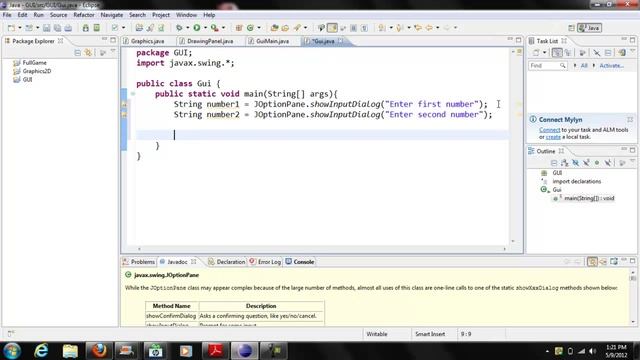Click the Javadoc panel vertical scrollbar

(633, 297)
